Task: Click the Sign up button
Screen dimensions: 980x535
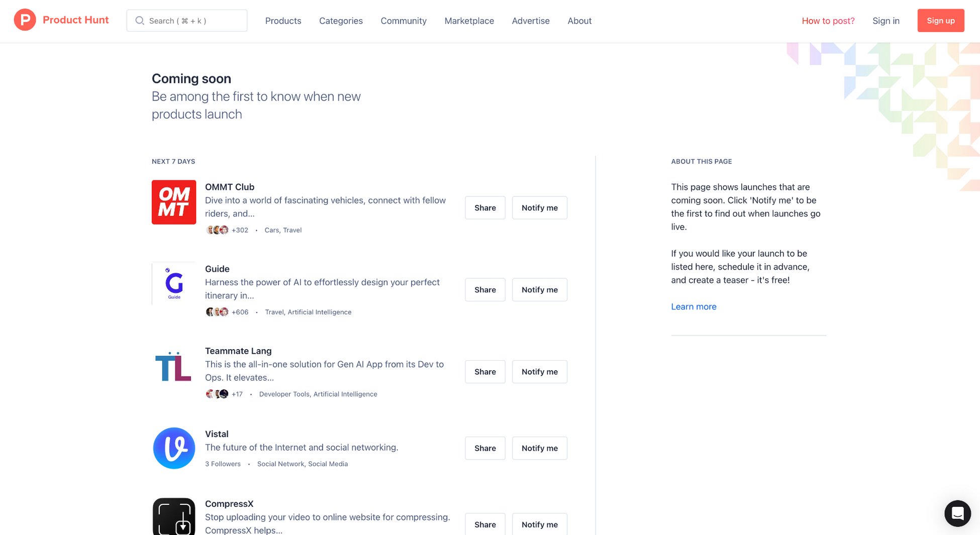Action: pyautogui.click(x=941, y=21)
